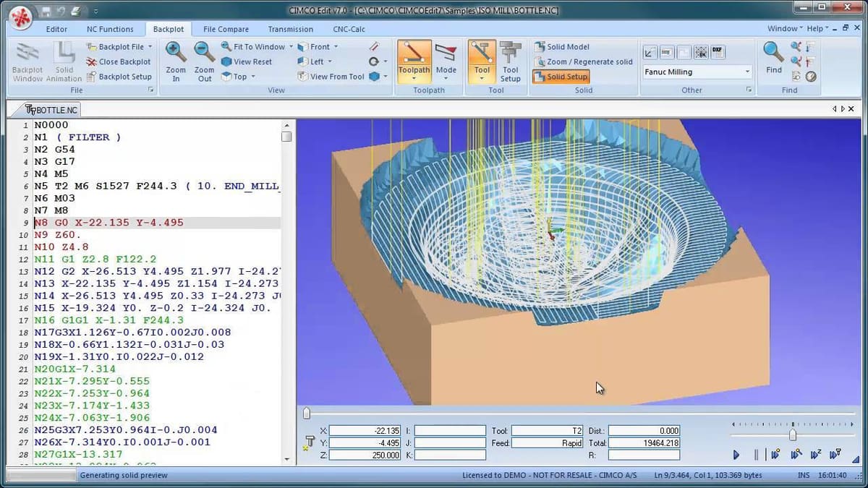The width and height of the screenshot is (868, 488).
Task: Open File group dialog launcher
Action: point(151,90)
